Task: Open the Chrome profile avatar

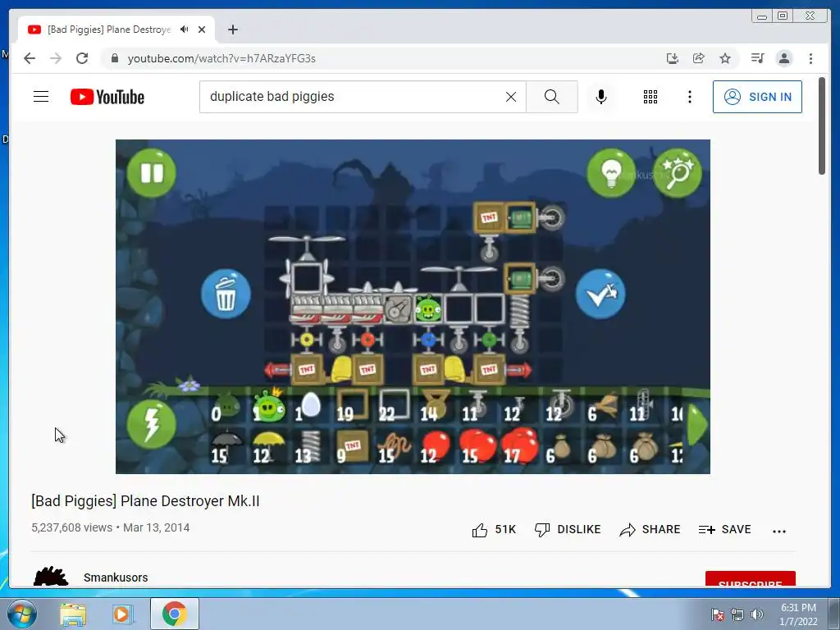Action: [784, 58]
